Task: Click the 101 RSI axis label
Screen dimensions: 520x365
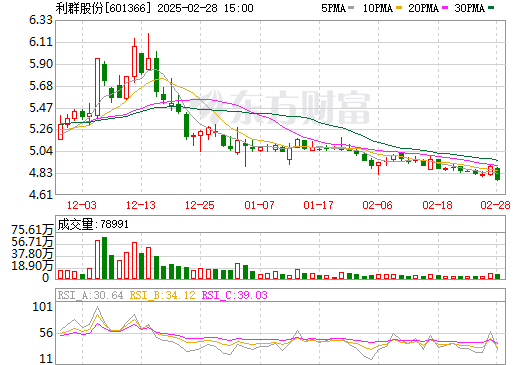Action: click(x=43, y=307)
